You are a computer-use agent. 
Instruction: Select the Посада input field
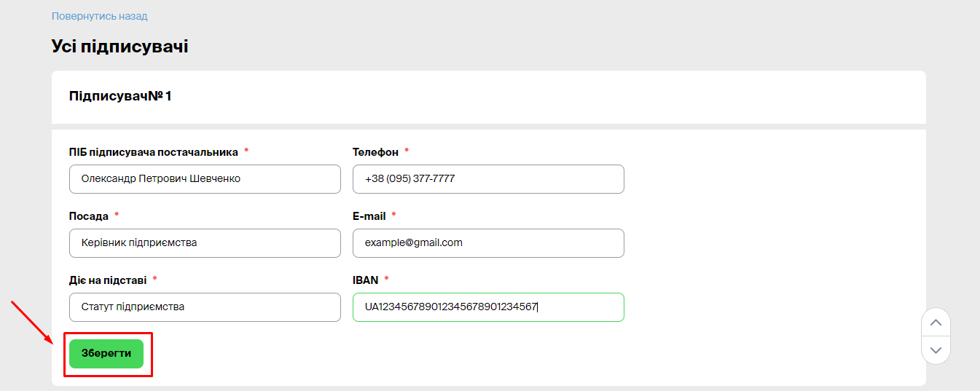[205, 243]
